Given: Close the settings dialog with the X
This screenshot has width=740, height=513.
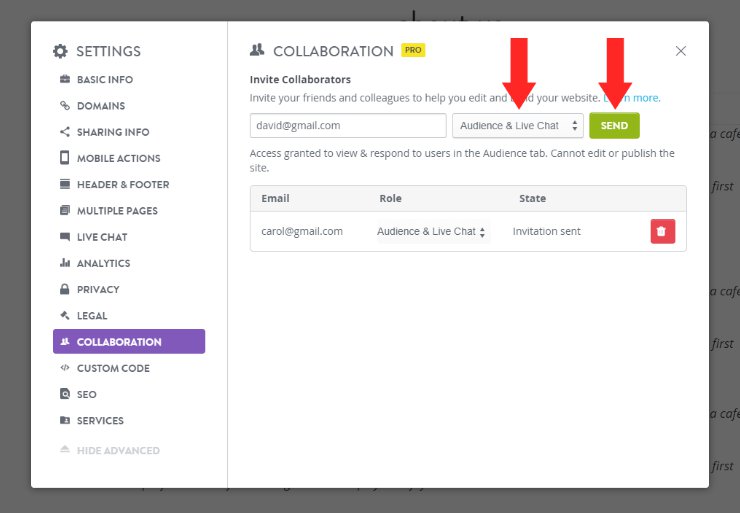Looking at the screenshot, I should (681, 51).
